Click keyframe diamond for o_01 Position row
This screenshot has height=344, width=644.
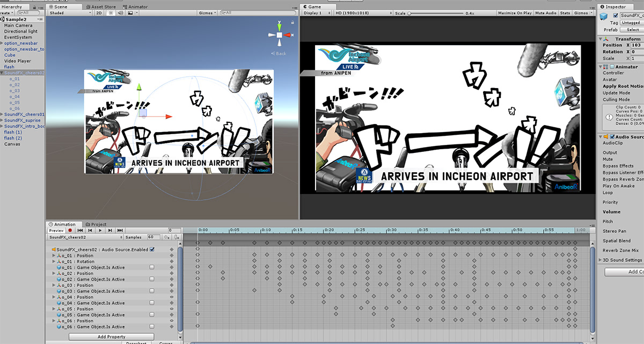pyautogui.click(x=171, y=255)
